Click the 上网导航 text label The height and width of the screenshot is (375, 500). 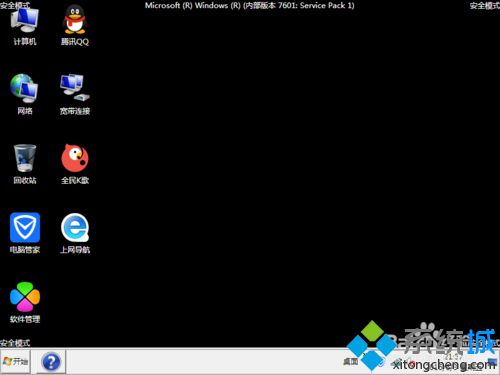click(75, 250)
